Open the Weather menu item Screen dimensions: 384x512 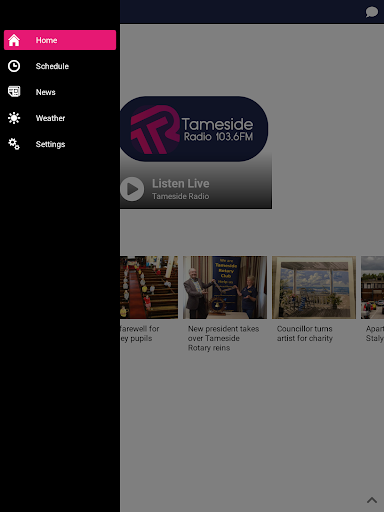tap(60, 118)
